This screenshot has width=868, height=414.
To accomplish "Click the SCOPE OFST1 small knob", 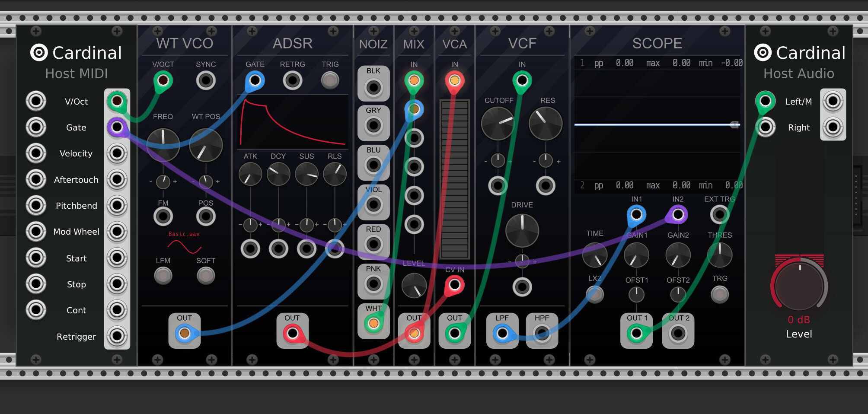I will (x=636, y=295).
